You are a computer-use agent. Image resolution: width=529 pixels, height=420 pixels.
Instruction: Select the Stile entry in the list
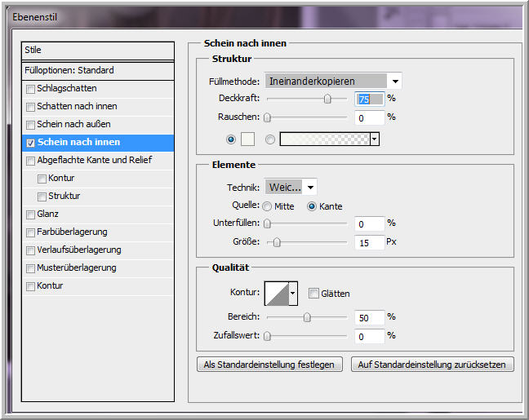tap(98, 51)
